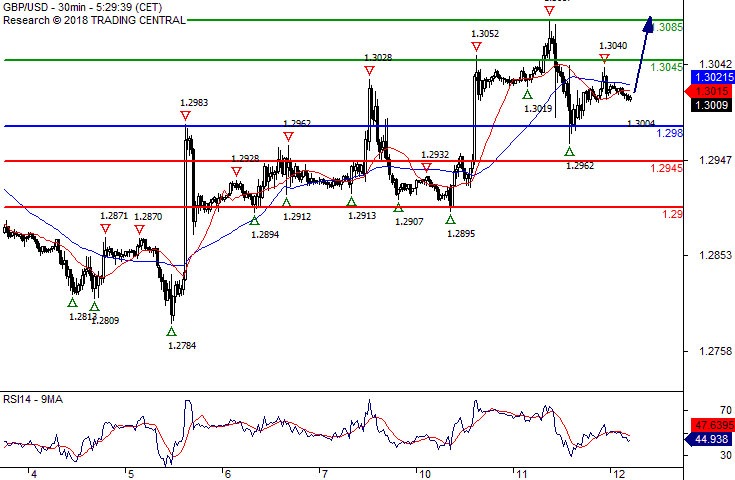
Task: Click the 1.2758 price axis label
Action: pyautogui.click(x=715, y=351)
